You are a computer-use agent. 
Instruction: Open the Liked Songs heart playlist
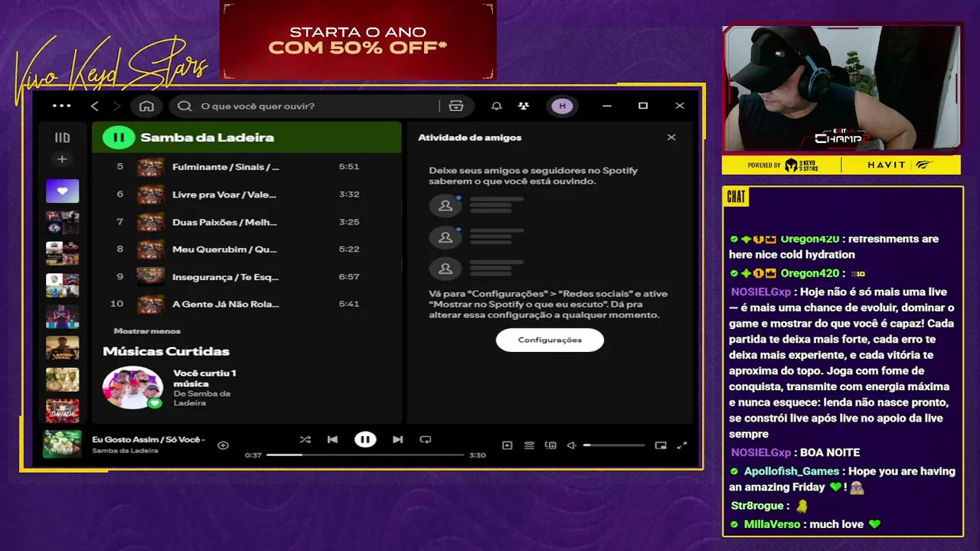[x=62, y=191]
